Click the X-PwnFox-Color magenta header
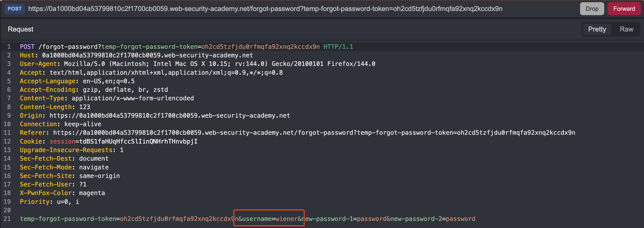Viewport: 644px width, 228px height. pos(62,193)
